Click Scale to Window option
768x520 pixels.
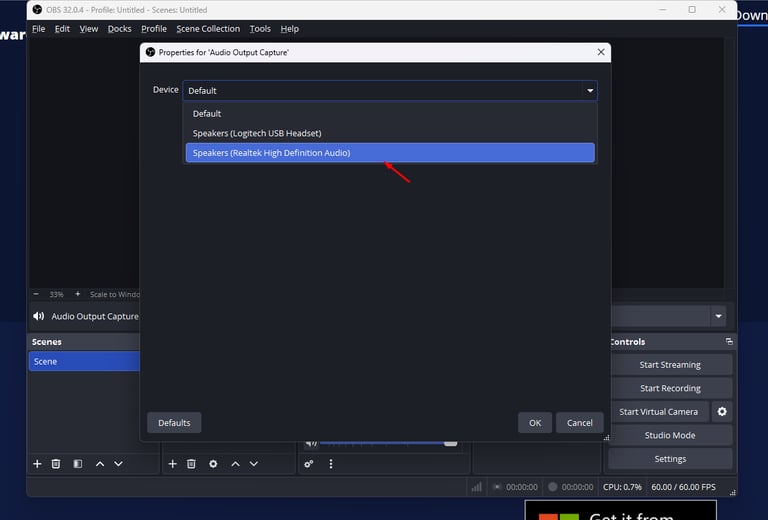click(x=115, y=294)
